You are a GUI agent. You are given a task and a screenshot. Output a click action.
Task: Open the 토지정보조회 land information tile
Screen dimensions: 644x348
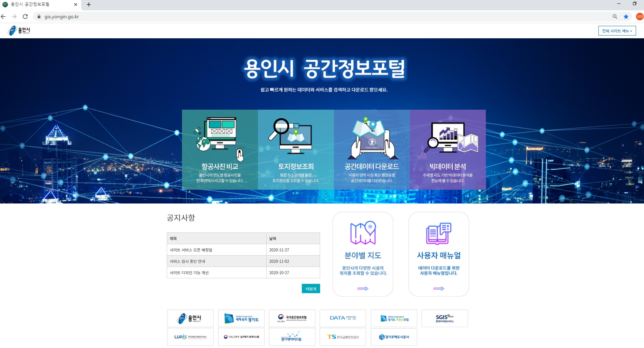[x=296, y=149]
